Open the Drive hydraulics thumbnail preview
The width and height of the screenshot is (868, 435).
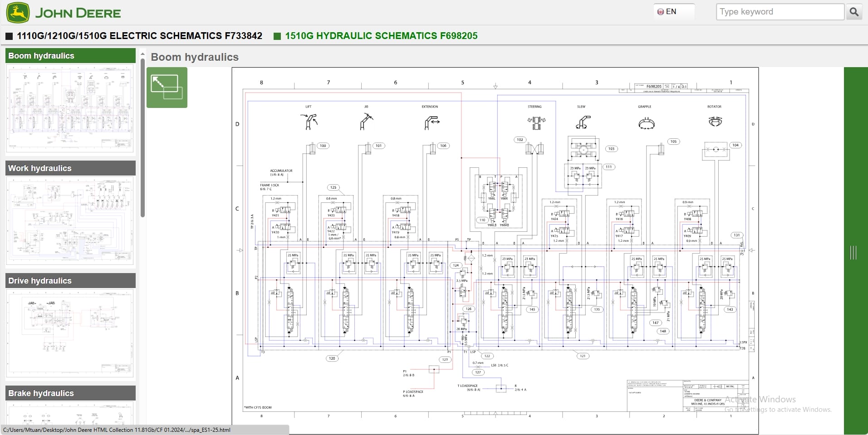pos(70,333)
